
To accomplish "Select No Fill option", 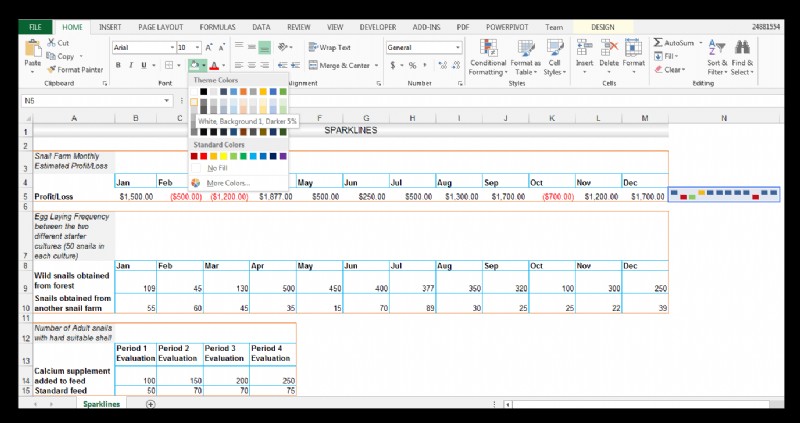I will 216,169.
